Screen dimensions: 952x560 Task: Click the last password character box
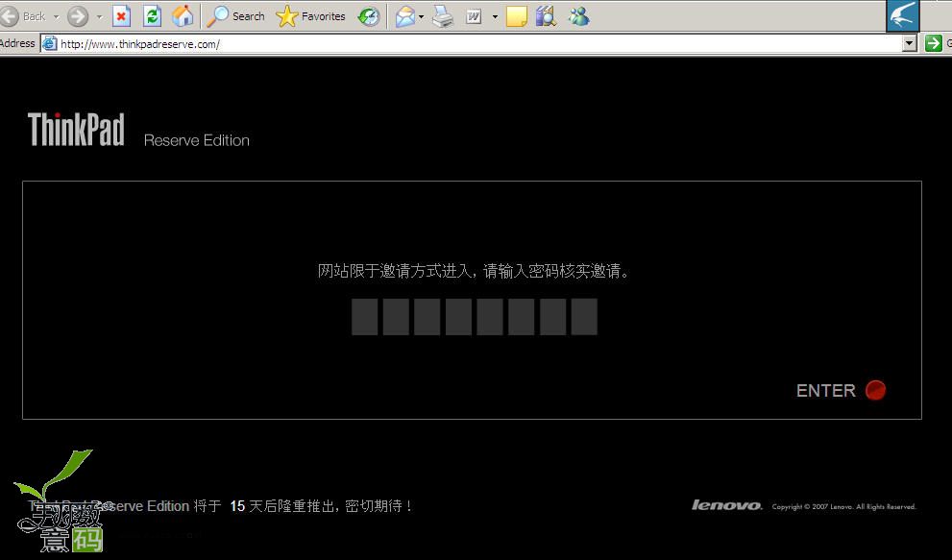pos(584,316)
